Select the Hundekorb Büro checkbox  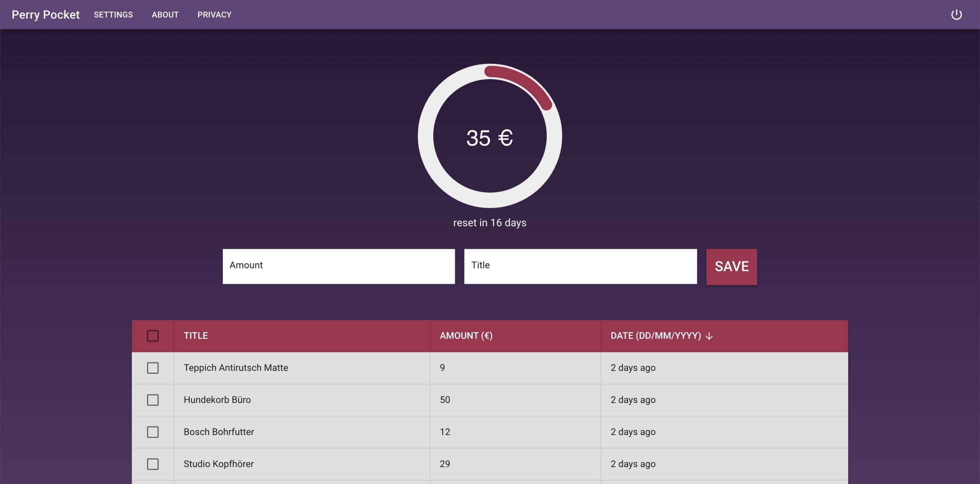153,400
